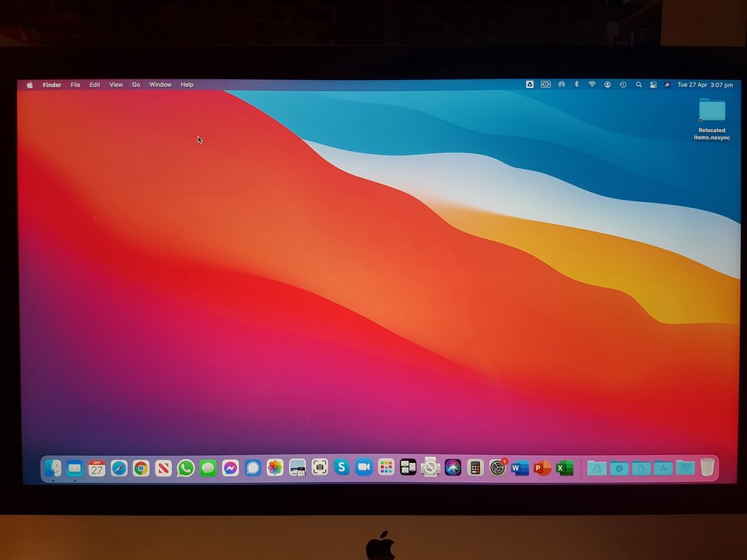Open Zoom from the Dock
The width and height of the screenshot is (747, 560).
tap(363, 468)
